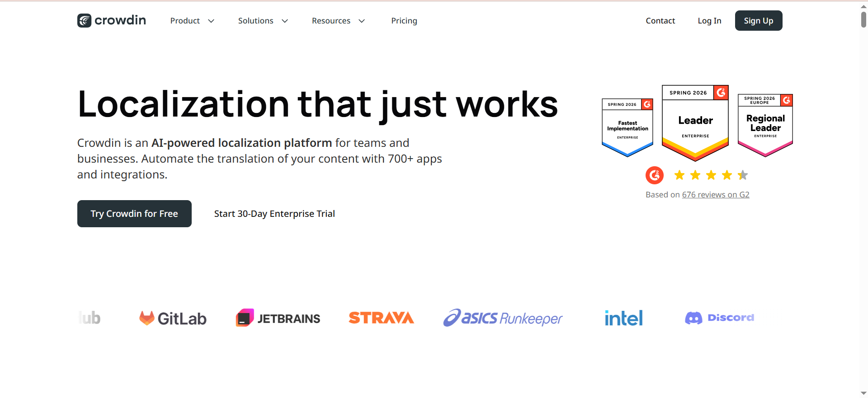The width and height of the screenshot is (868, 398).
Task: Click the scrollbar down arrow
Action: 863,393
